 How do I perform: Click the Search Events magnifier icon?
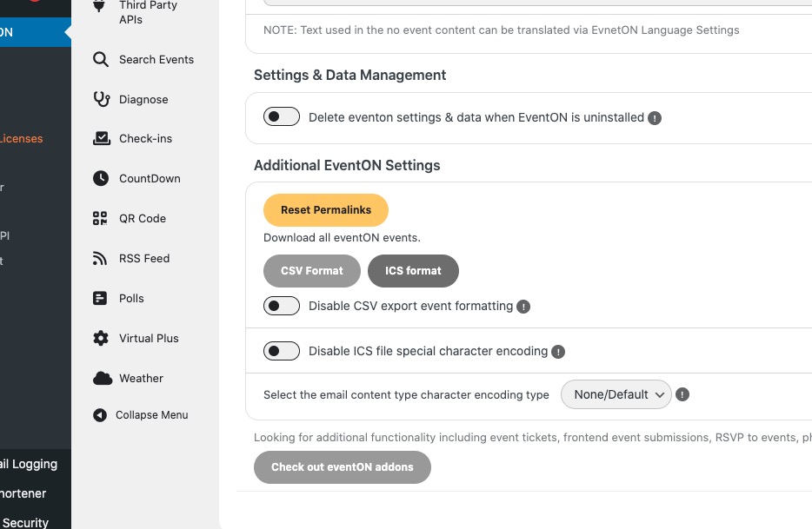(x=101, y=60)
